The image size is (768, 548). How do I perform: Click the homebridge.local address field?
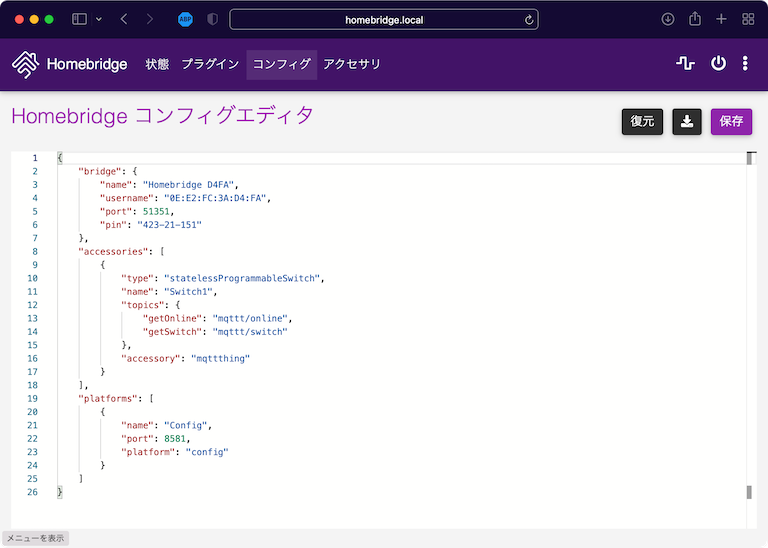384,19
